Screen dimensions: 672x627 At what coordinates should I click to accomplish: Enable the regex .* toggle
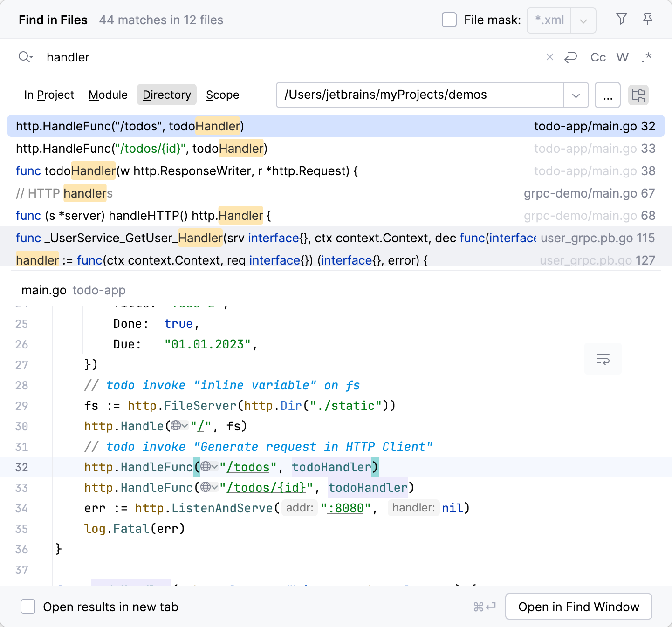pyautogui.click(x=647, y=57)
